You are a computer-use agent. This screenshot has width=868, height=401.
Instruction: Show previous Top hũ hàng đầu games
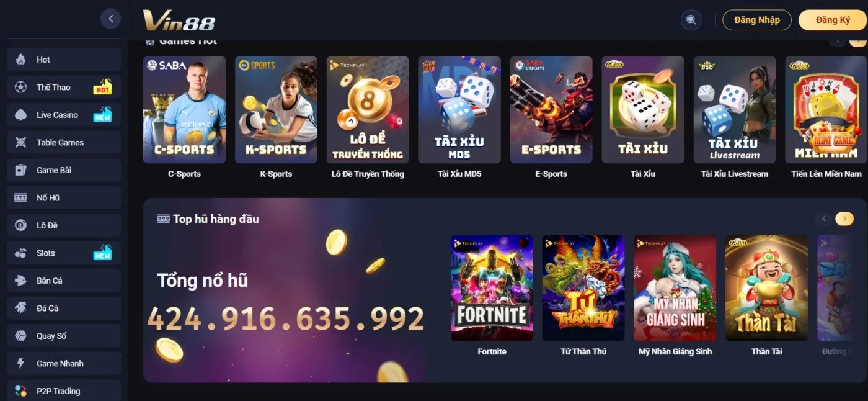[824, 219]
